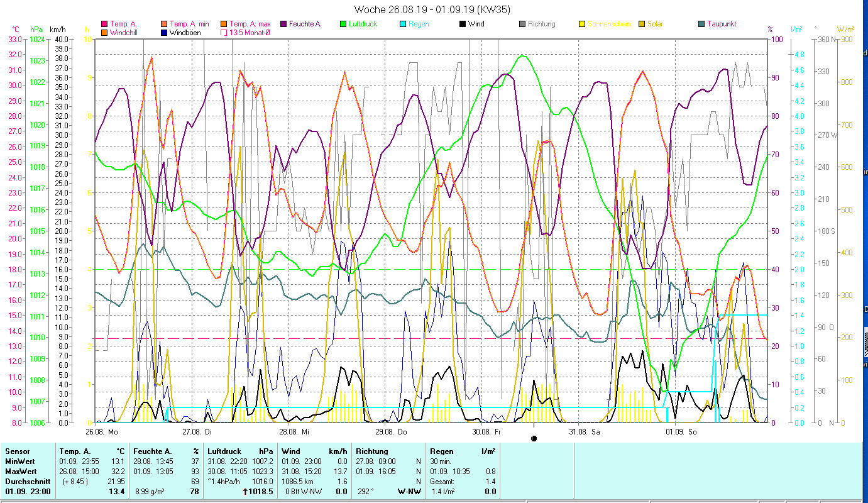Click the minimum temperature value 13.1

118,462
